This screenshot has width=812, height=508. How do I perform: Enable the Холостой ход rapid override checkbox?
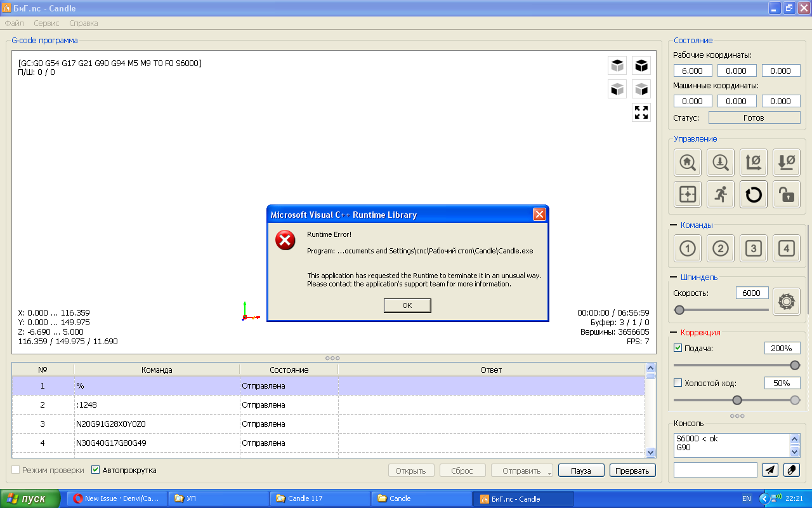tap(678, 383)
